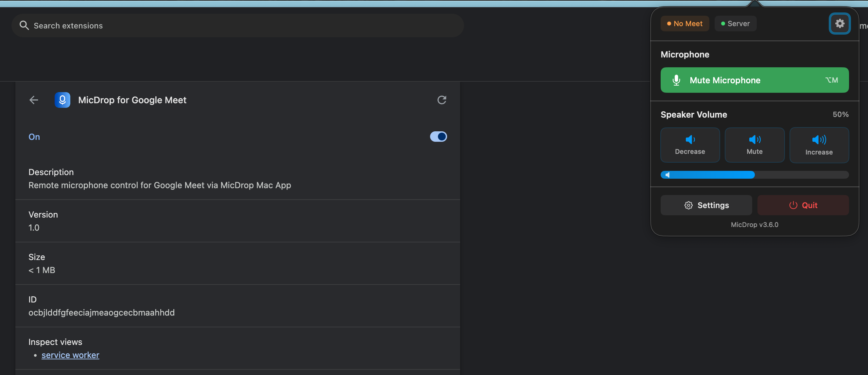Click the MicDrop extension logo icon
The height and width of the screenshot is (375, 868).
click(x=62, y=100)
